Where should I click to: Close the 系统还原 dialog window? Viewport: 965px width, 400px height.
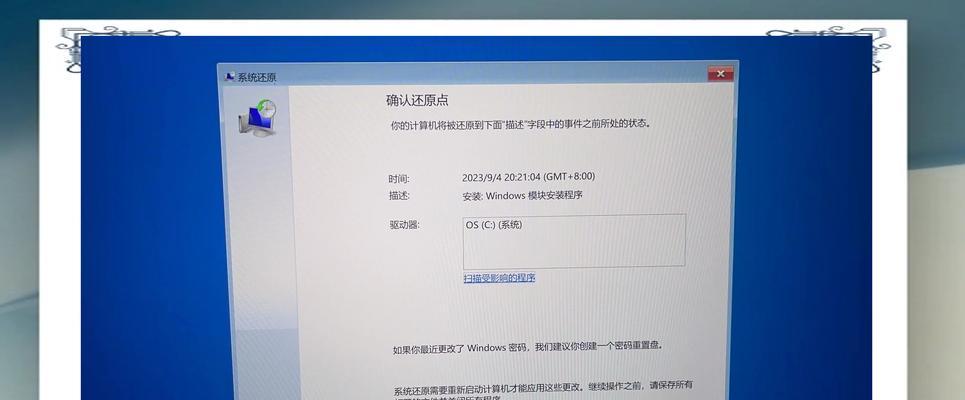pyautogui.click(x=720, y=74)
